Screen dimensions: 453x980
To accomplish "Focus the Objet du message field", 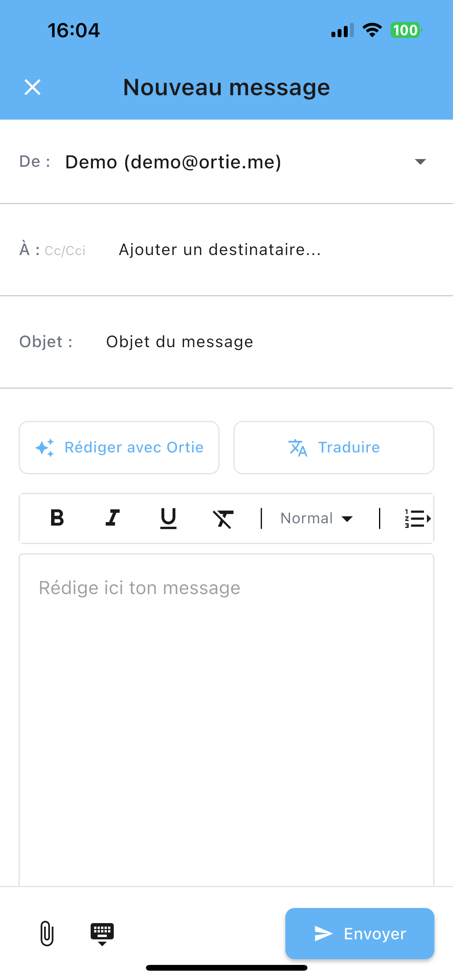I will pos(180,342).
